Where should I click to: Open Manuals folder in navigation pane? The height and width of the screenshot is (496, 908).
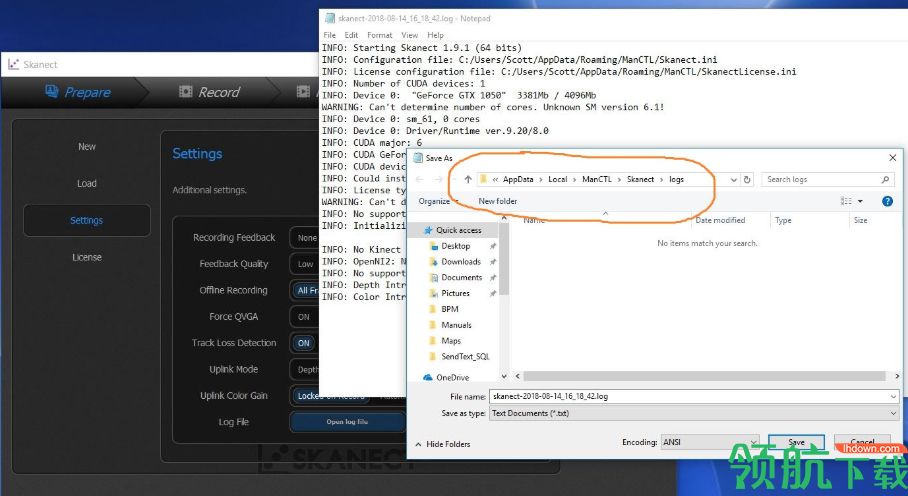pyautogui.click(x=456, y=325)
